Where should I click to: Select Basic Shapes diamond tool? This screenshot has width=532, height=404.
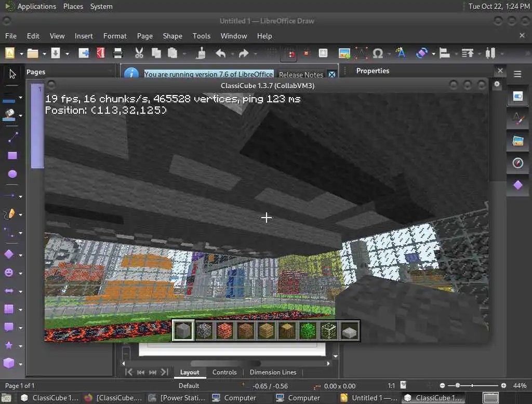coord(9,254)
